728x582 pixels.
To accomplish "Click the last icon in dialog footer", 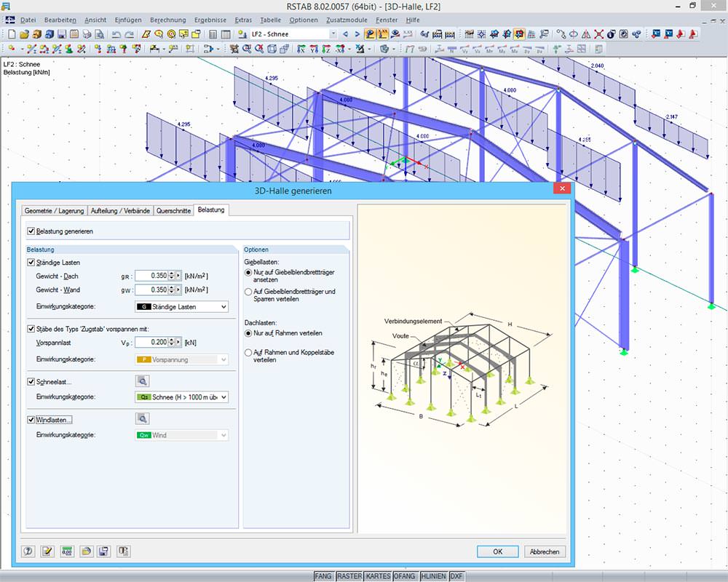I will tap(123, 551).
